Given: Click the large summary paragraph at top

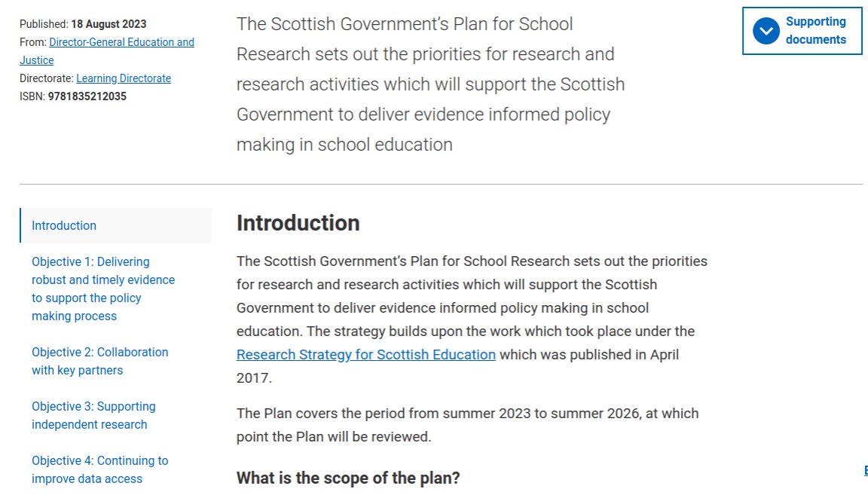Looking at the screenshot, I should 430,84.
